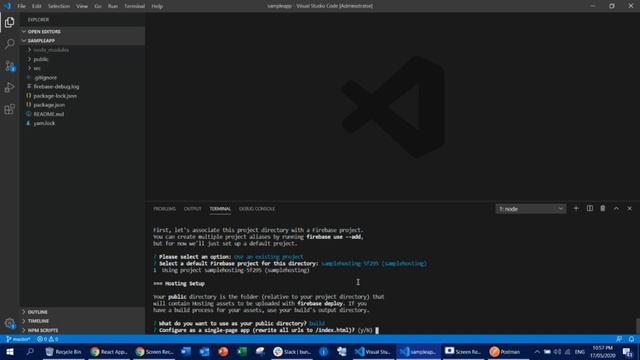The width and height of the screenshot is (640, 360).
Task: Open firebase-debug.log file
Action: pos(82,87)
